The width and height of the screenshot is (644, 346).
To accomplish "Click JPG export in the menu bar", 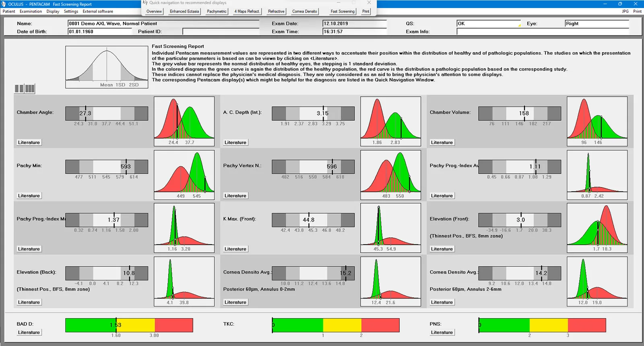I will click(x=625, y=11).
